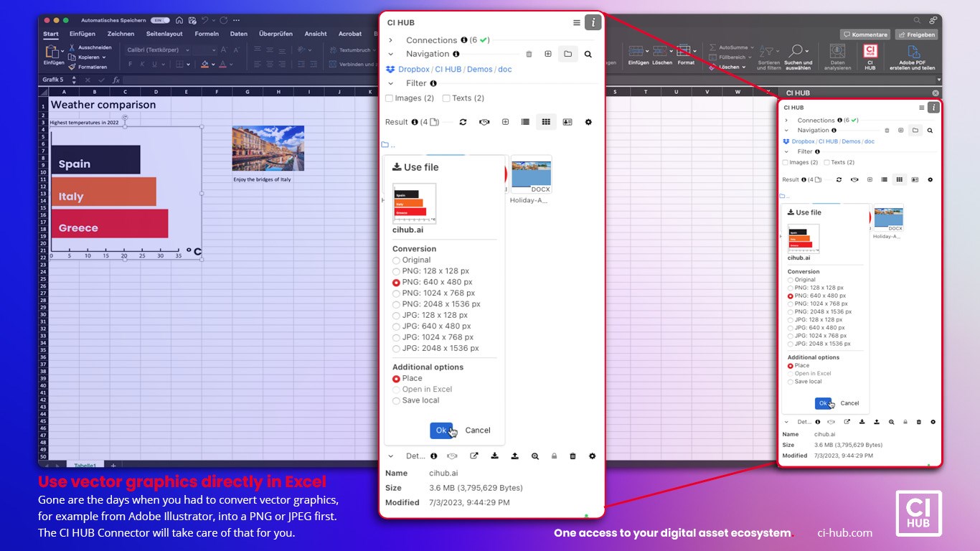Open Details settings gear in enlarged panel
The width and height of the screenshot is (980, 551).
point(592,456)
